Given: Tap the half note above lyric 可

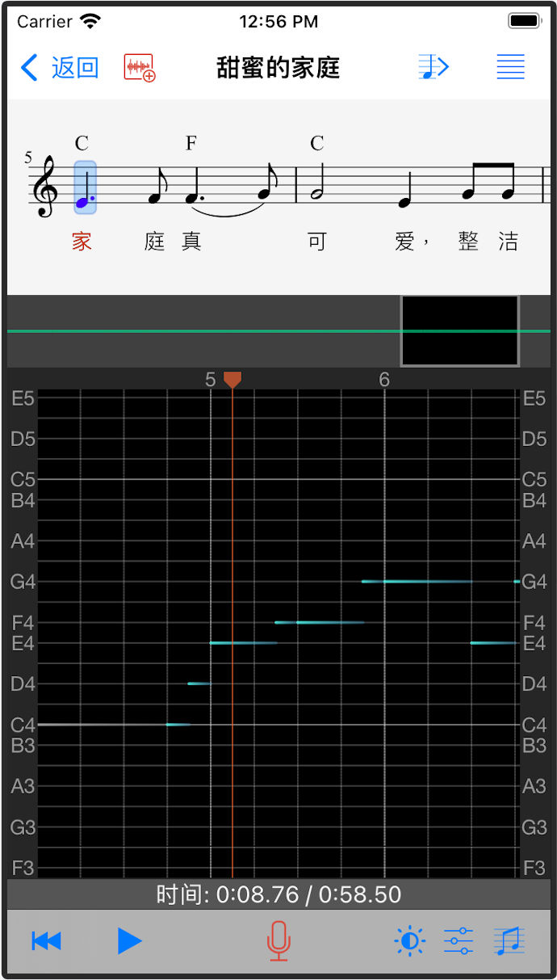Looking at the screenshot, I should [x=316, y=187].
